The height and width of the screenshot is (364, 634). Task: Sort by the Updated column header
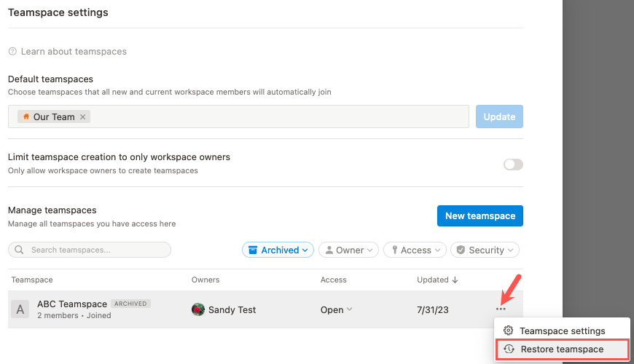tap(437, 280)
